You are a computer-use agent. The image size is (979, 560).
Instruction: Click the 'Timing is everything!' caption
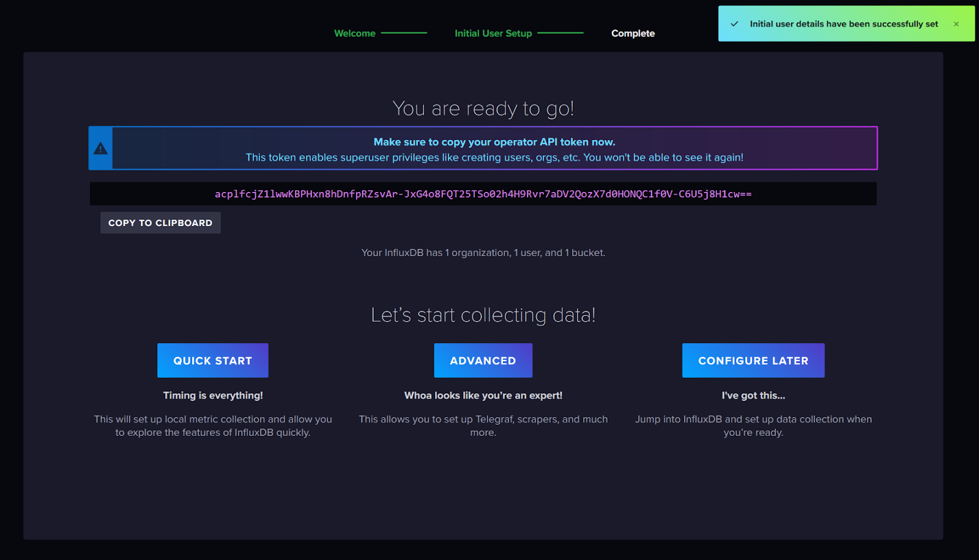point(213,396)
